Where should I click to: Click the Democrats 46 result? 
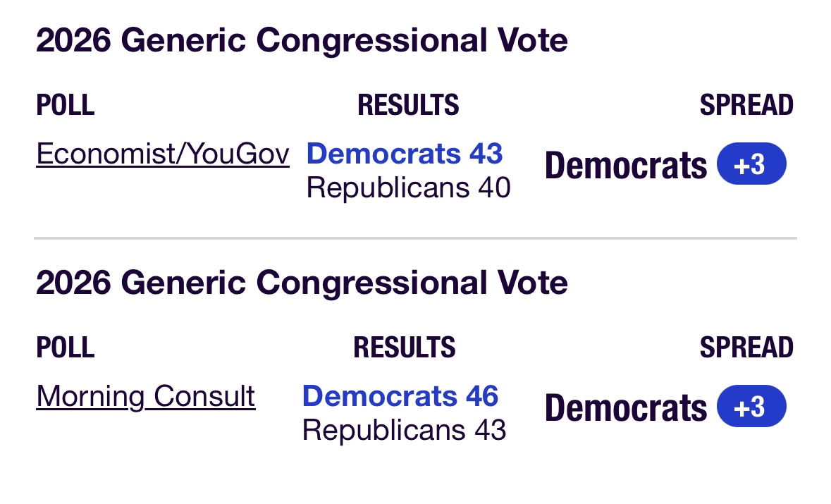tap(400, 396)
